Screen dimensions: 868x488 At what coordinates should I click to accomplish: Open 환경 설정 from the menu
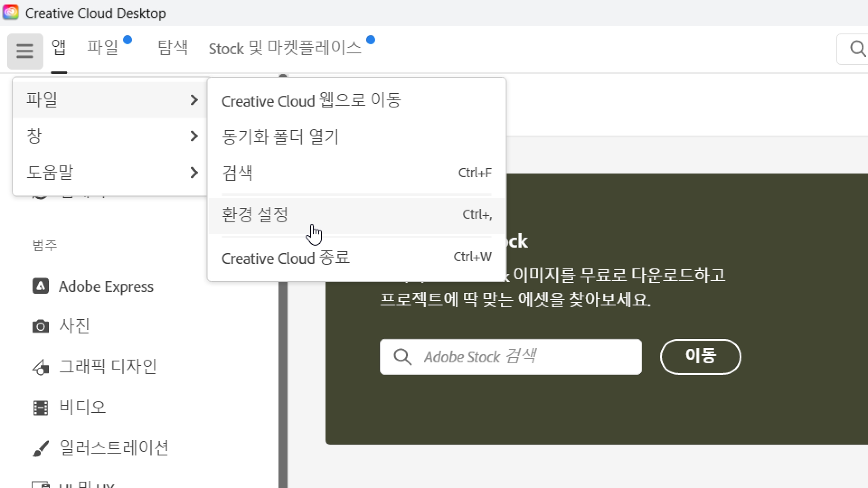click(357, 215)
